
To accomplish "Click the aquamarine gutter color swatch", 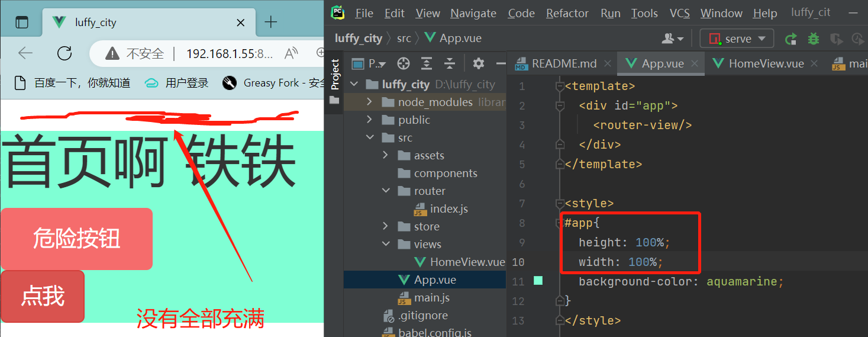I will coord(538,281).
